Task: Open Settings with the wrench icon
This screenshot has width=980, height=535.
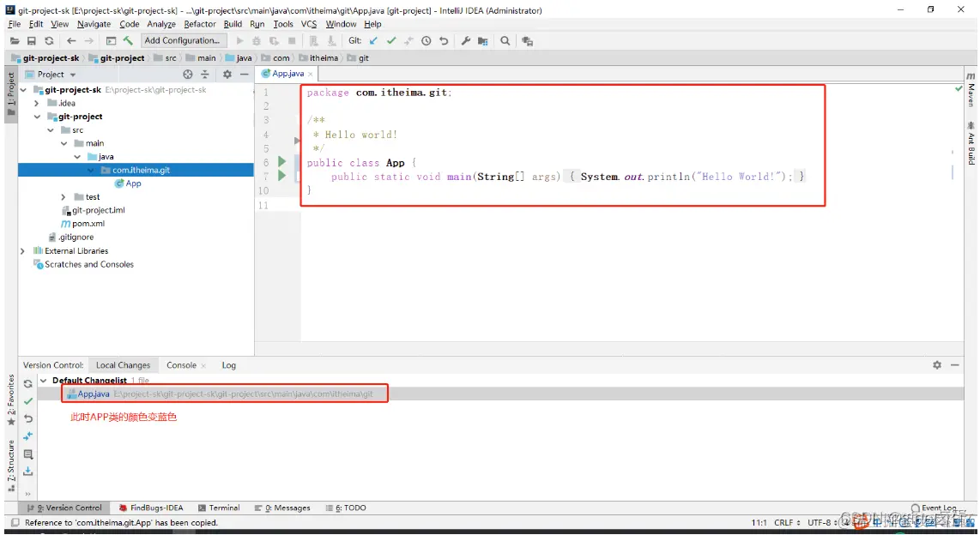Action: (466, 41)
